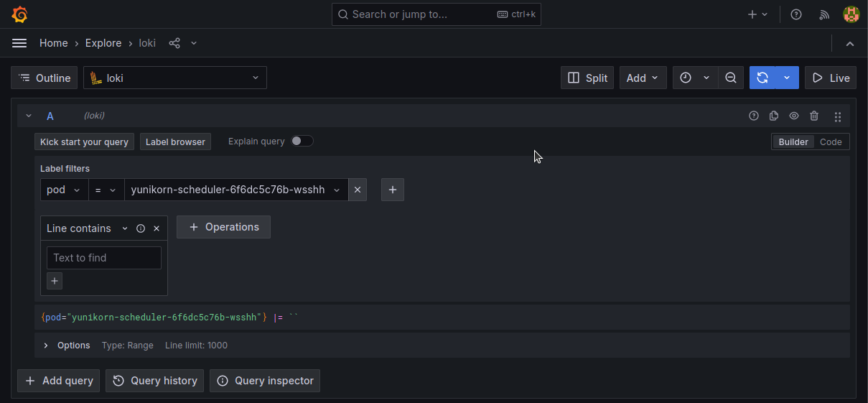Viewport: 868px width, 403px height.
Task: Delete query A with trash icon
Action: (814, 116)
